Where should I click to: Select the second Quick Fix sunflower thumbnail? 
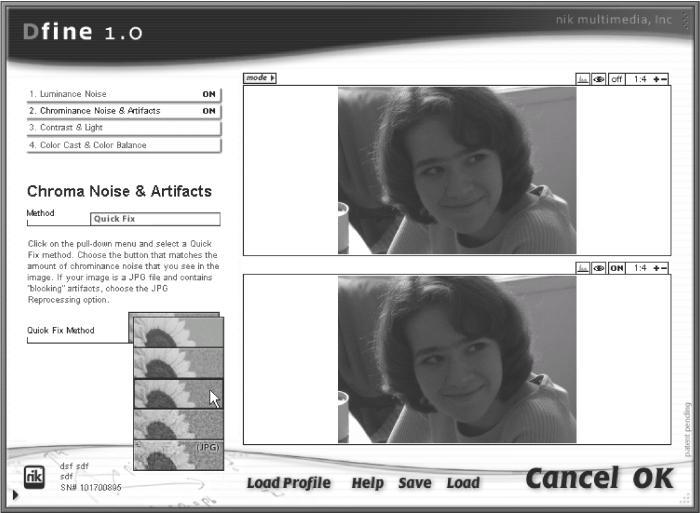pyautogui.click(x=178, y=363)
